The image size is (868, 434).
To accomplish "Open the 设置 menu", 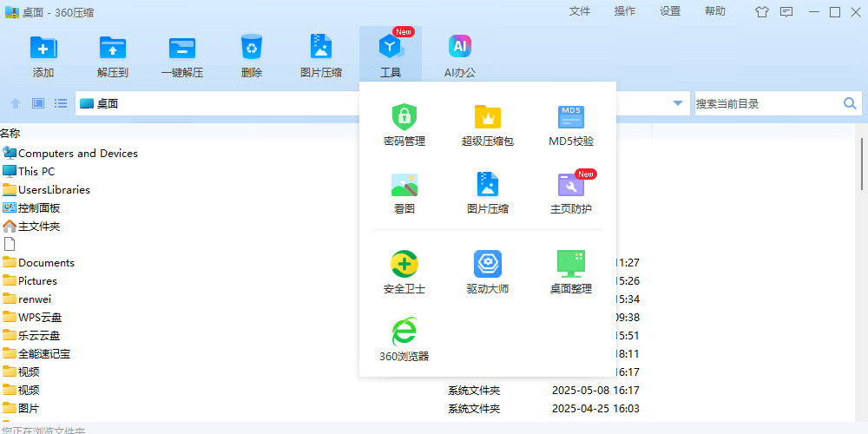I will 670,11.
